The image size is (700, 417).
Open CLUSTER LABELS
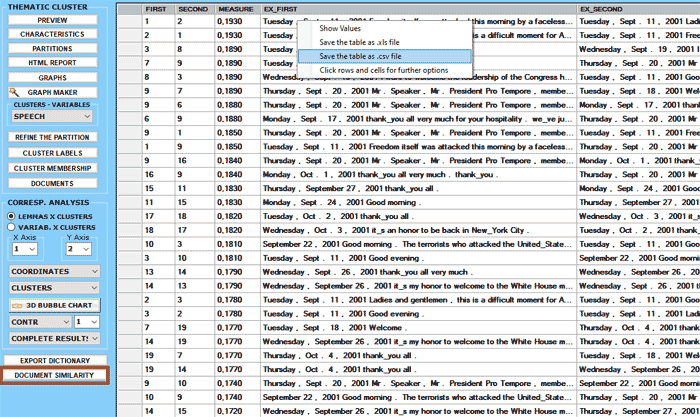53,153
